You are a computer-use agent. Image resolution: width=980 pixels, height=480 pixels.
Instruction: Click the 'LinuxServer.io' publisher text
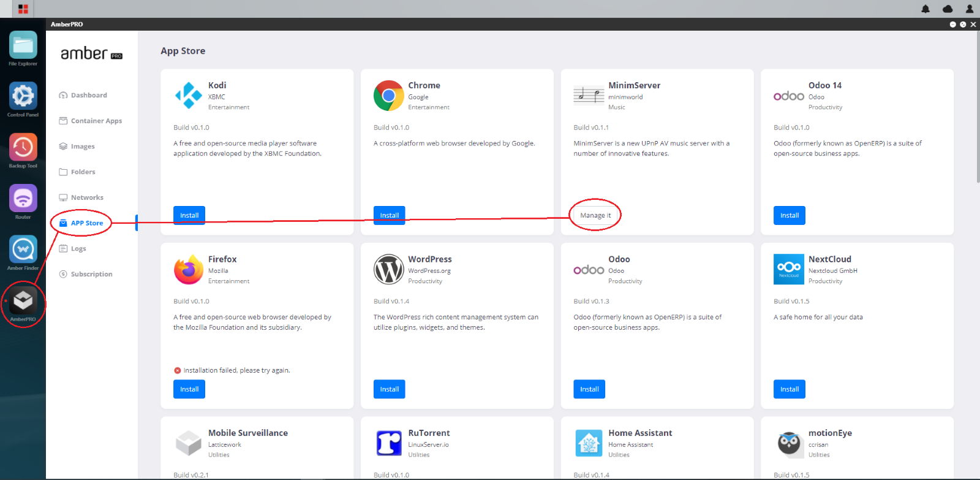tap(428, 444)
